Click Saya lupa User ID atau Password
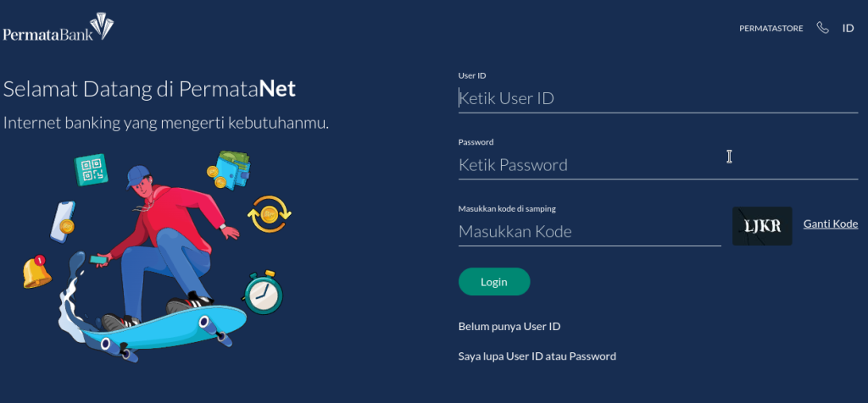This screenshot has height=403, width=868. click(537, 356)
